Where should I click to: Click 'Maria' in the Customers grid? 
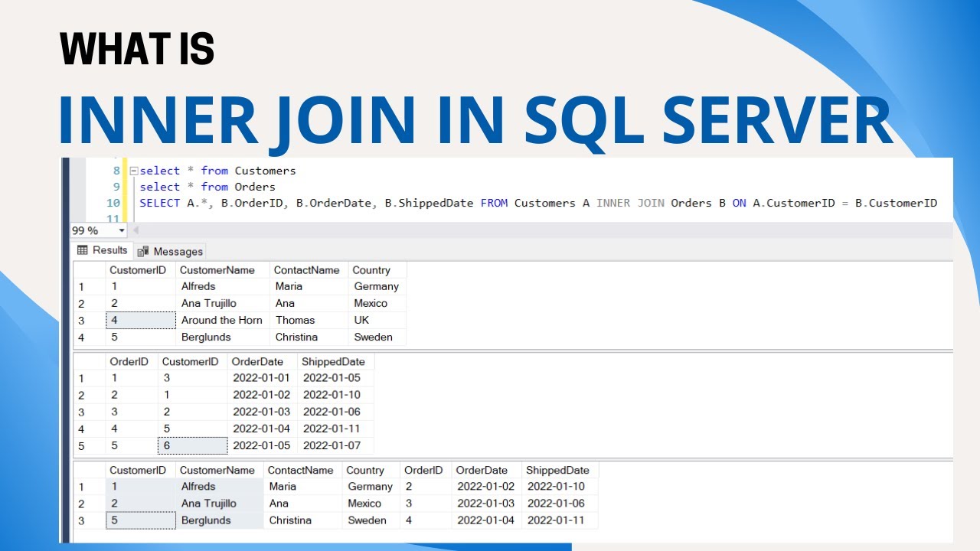coord(309,286)
